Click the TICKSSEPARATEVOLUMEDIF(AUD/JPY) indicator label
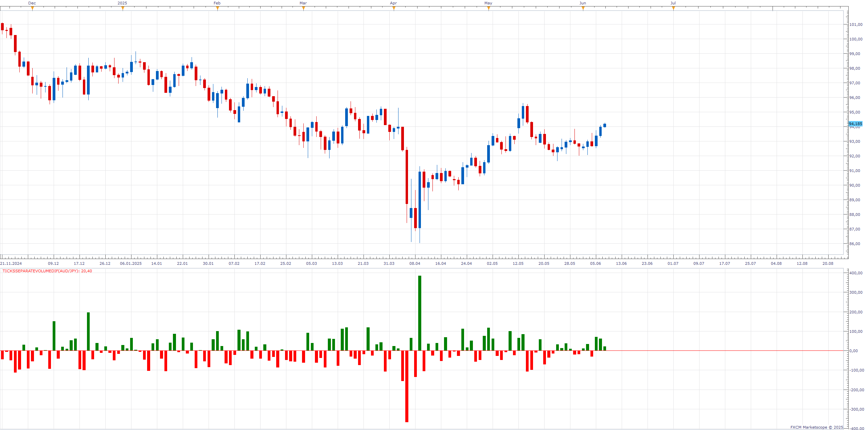The image size is (868, 430). [47, 271]
